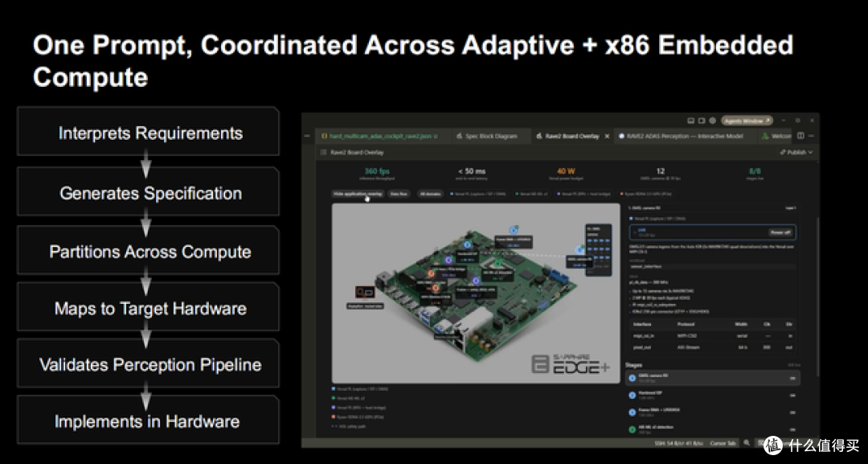Toggle the on switch for Hardened ISP
This screenshot has height=464, width=868.
click(792, 396)
